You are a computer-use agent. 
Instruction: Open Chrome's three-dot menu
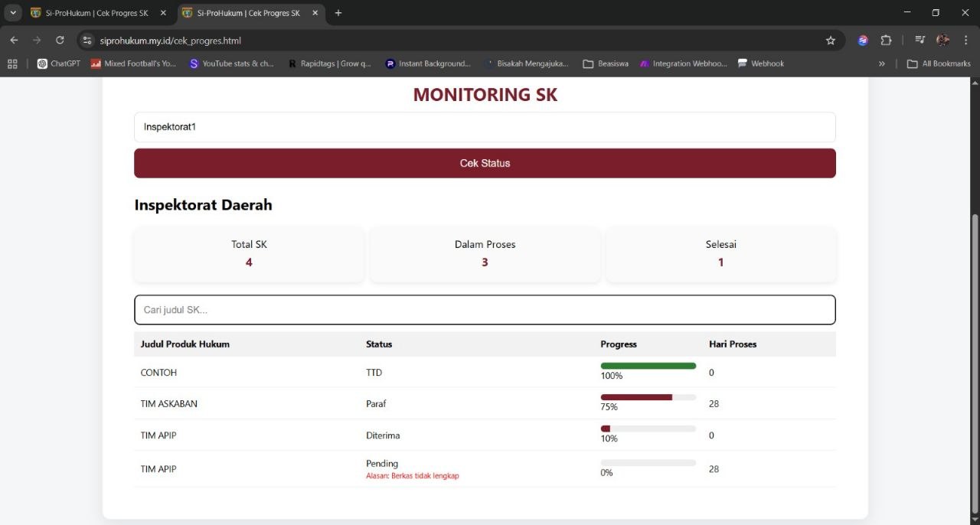tap(966, 40)
